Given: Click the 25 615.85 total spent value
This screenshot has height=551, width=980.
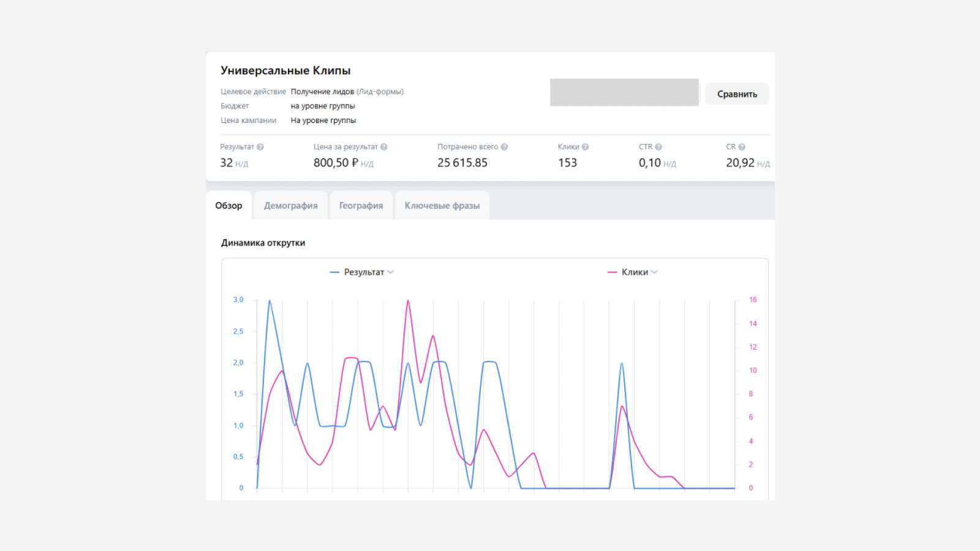Looking at the screenshot, I should point(462,163).
